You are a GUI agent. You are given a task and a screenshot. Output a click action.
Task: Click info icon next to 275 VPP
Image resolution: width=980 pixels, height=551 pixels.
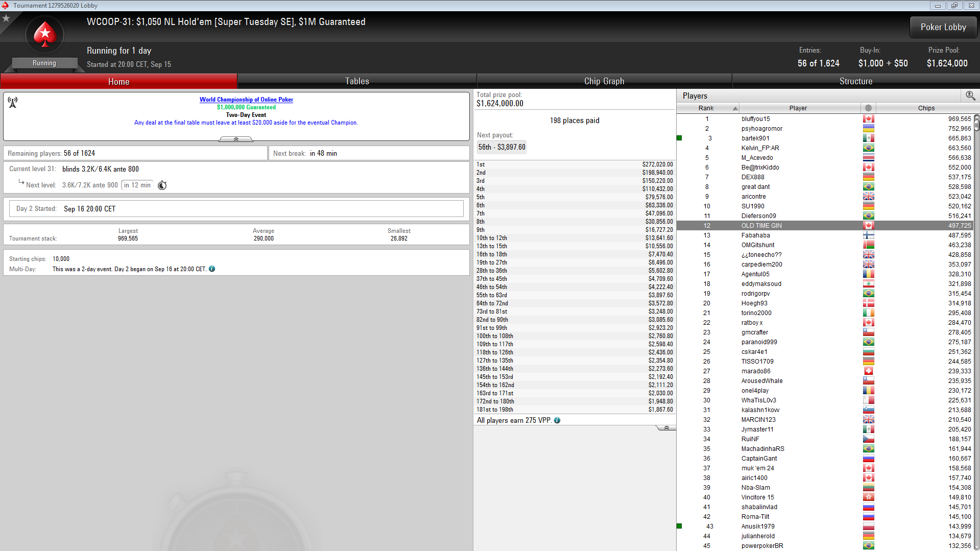click(x=557, y=420)
